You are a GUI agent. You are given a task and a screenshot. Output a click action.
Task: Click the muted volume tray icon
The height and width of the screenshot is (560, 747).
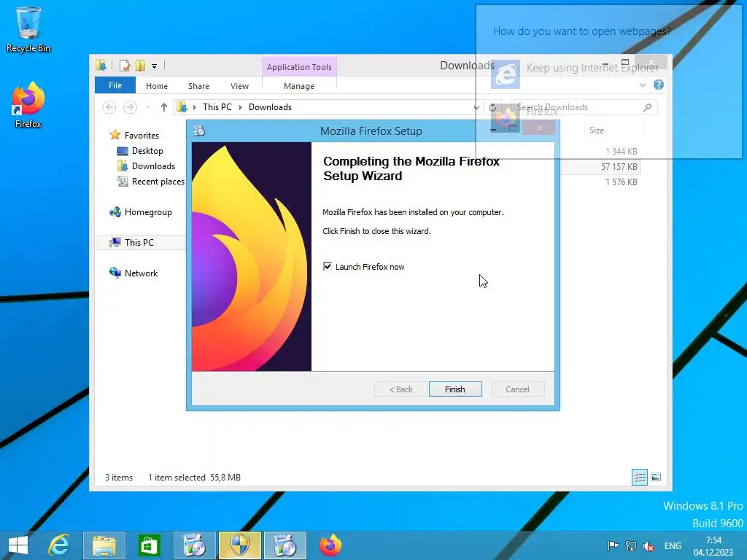point(648,545)
